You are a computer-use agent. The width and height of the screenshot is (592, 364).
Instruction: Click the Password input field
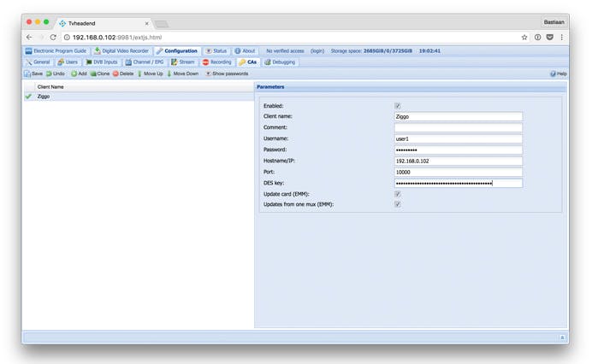click(x=459, y=150)
